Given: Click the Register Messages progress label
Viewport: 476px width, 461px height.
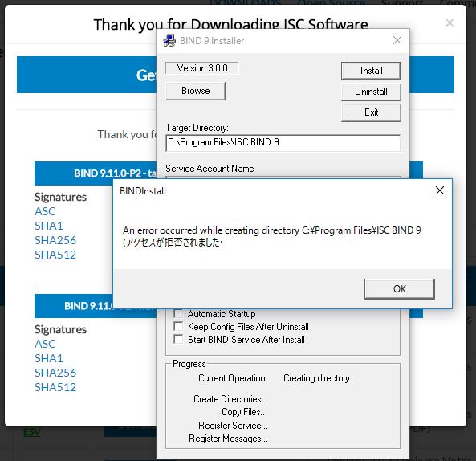Looking at the screenshot, I should tap(228, 439).
